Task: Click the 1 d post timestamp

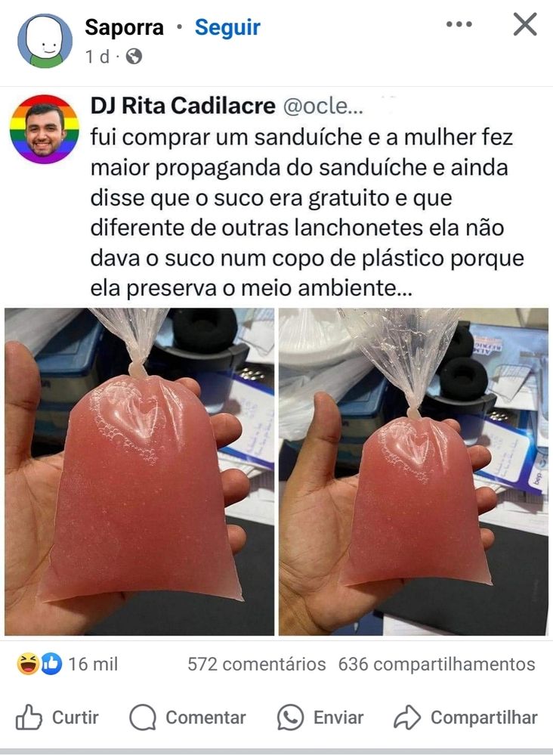Action: [97, 57]
